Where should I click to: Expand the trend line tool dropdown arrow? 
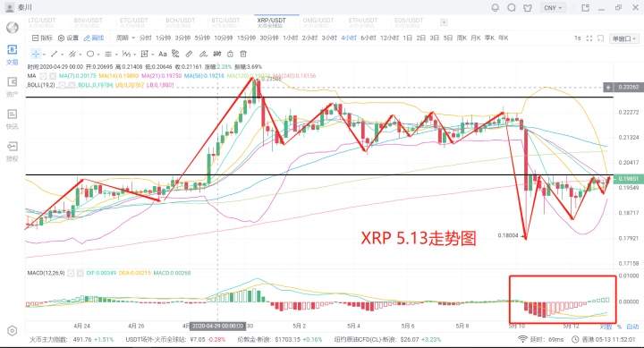click(62, 55)
